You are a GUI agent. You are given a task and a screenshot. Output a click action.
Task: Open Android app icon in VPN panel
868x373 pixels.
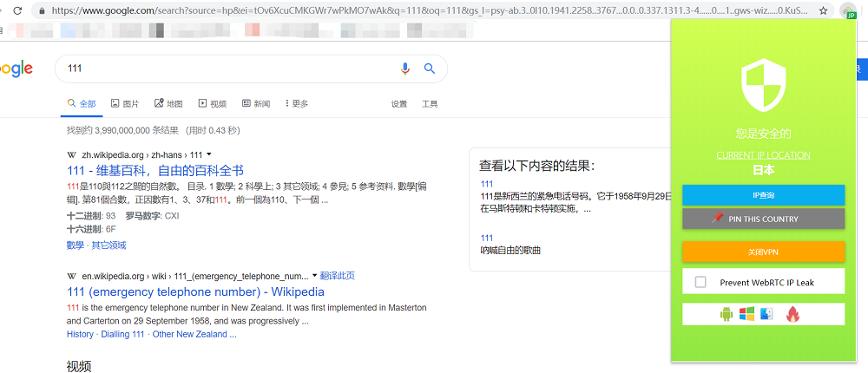point(726,314)
